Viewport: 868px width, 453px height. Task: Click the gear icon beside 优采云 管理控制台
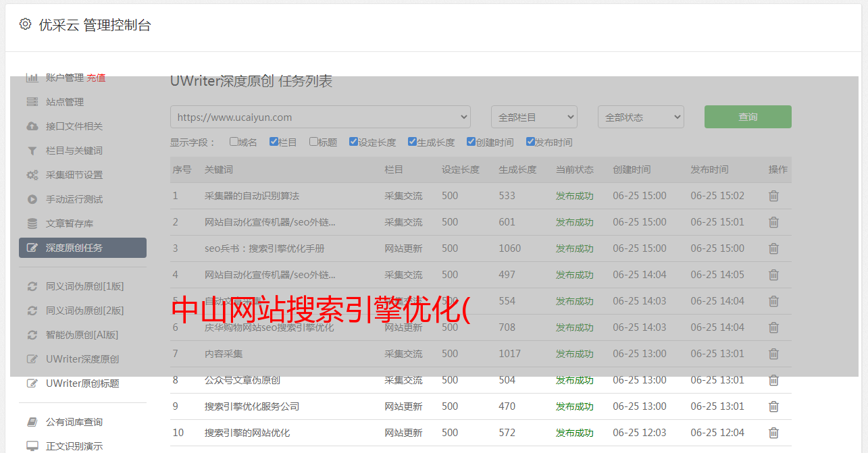tap(25, 24)
